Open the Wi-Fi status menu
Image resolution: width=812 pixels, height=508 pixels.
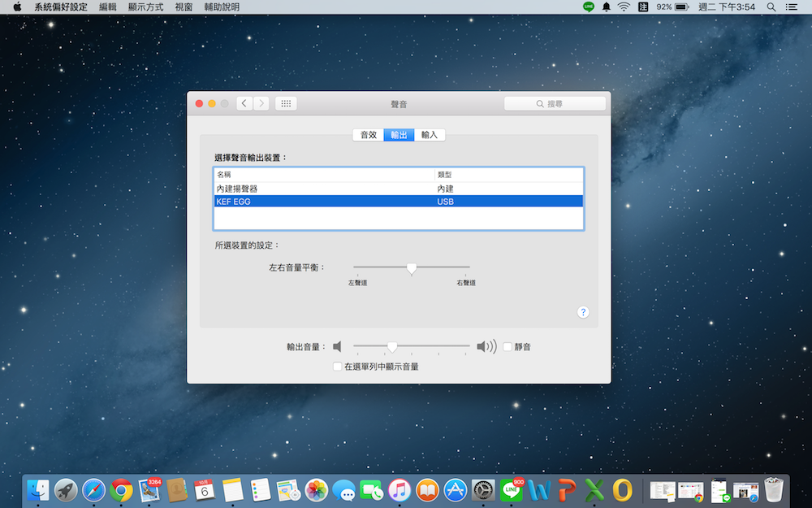click(624, 7)
